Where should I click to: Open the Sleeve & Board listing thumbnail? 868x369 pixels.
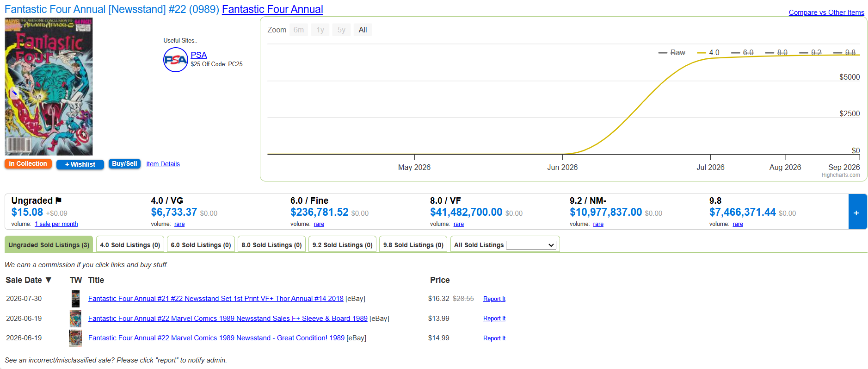pos(75,319)
